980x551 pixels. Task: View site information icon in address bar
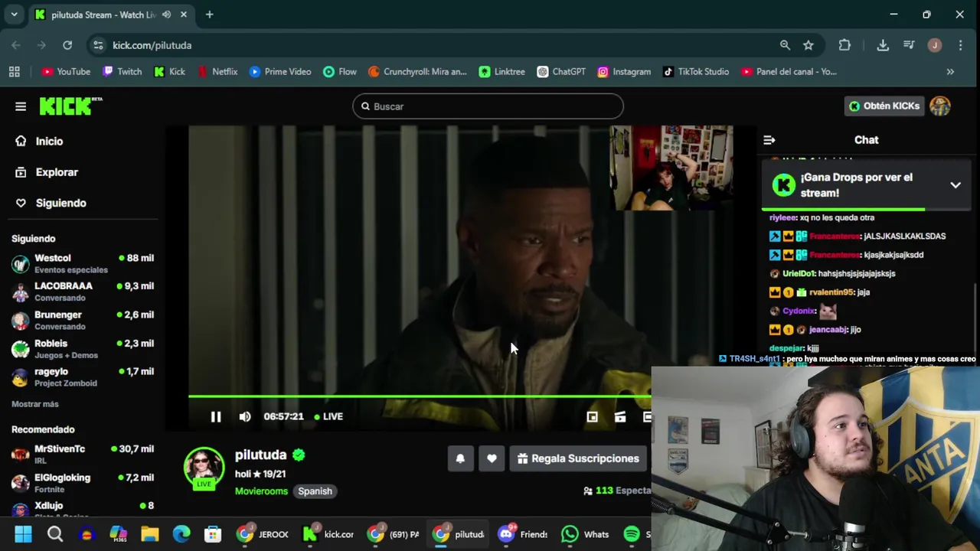pos(98,45)
